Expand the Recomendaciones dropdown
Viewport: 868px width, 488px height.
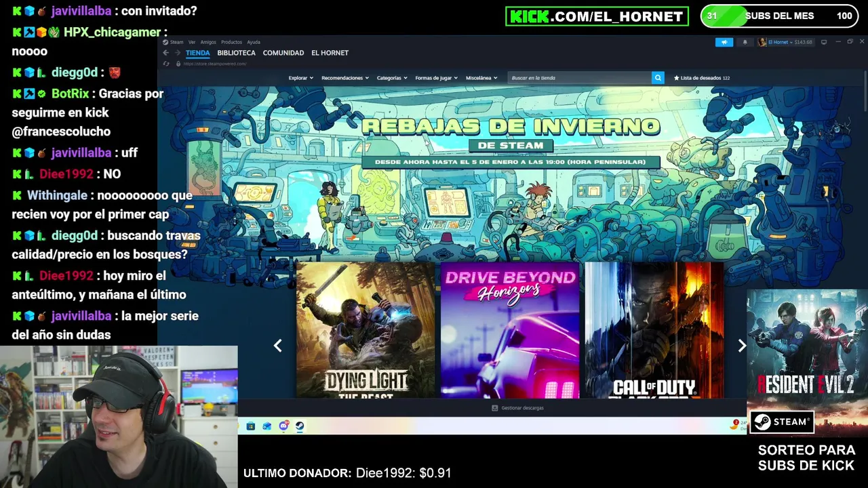344,78
